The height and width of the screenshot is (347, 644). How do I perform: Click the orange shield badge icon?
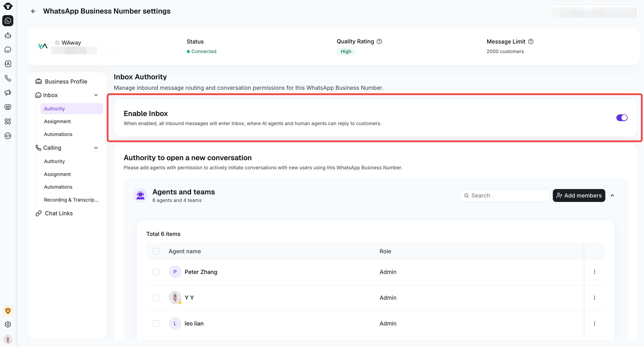coord(8,311)
